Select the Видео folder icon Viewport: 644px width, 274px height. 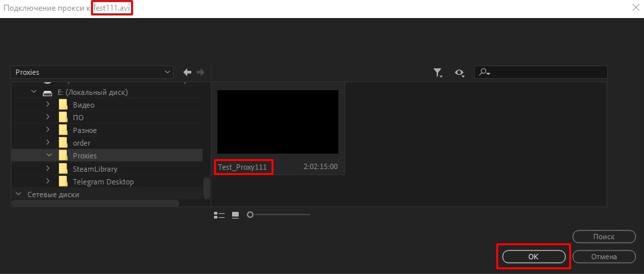click(63, 105)
